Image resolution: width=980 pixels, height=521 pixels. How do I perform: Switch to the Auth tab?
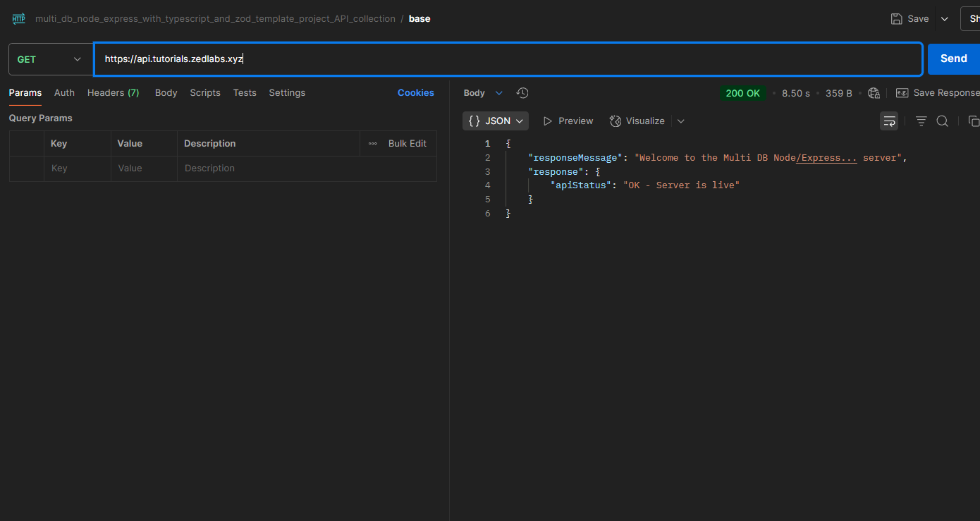coord(64,93)
